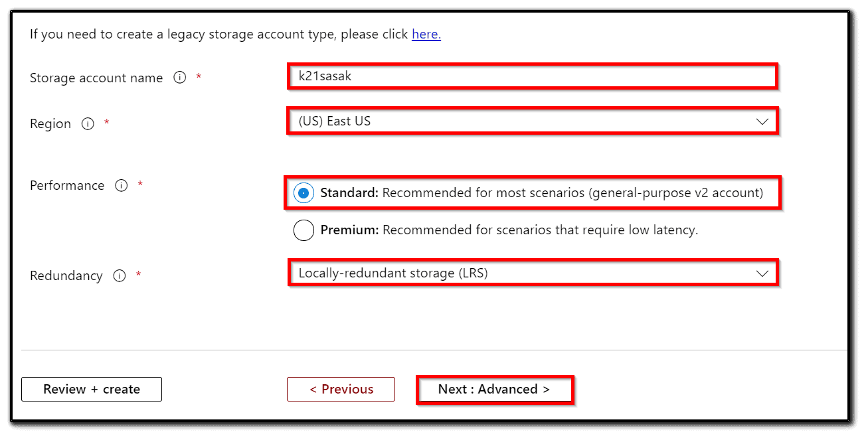The image size is (868, 440).
Task: Open the Performance info tooltip
Action: tap(121, 186)
